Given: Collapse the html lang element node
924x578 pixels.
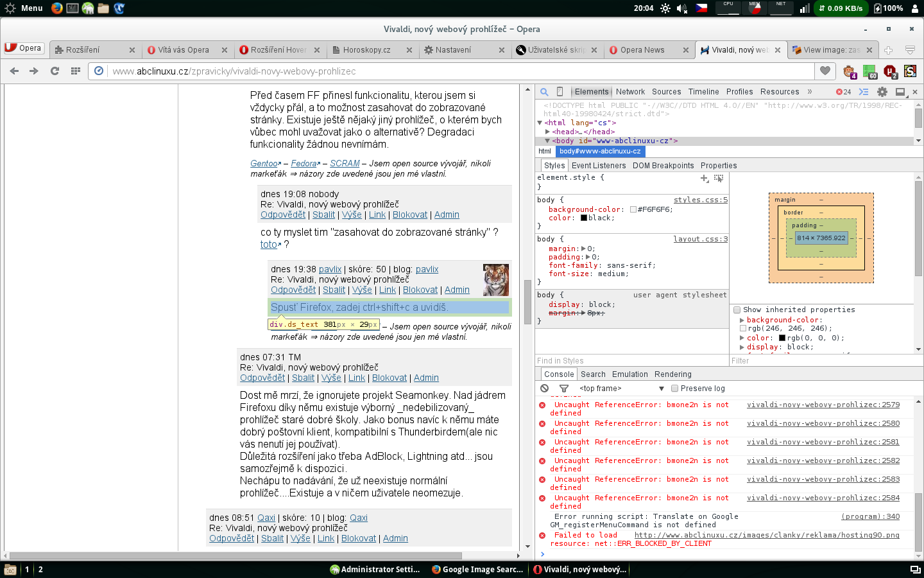Looking at the screenshot, I should (x=540, y=123).
